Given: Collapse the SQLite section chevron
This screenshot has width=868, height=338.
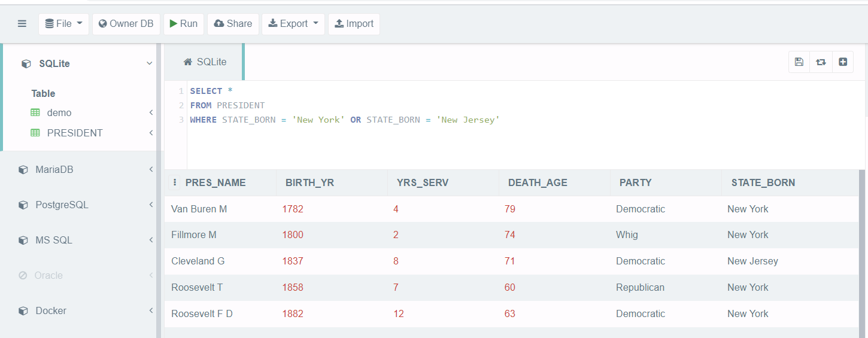Looking at the screenshot, I should click(x=149, y=63).
